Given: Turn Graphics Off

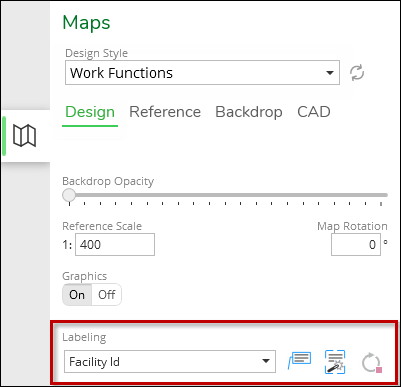Looking at the screenshot, I should pos(107,295).
